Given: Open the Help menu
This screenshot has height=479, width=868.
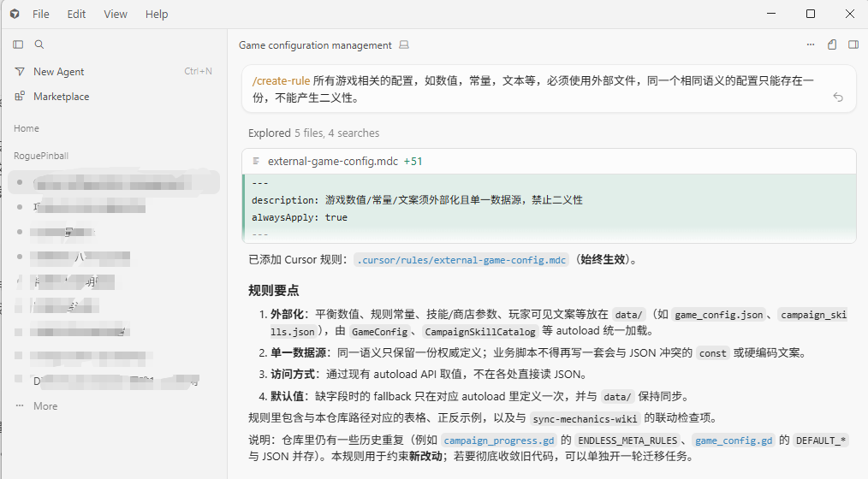Looking at the screenshot, I should coord(157,15).
